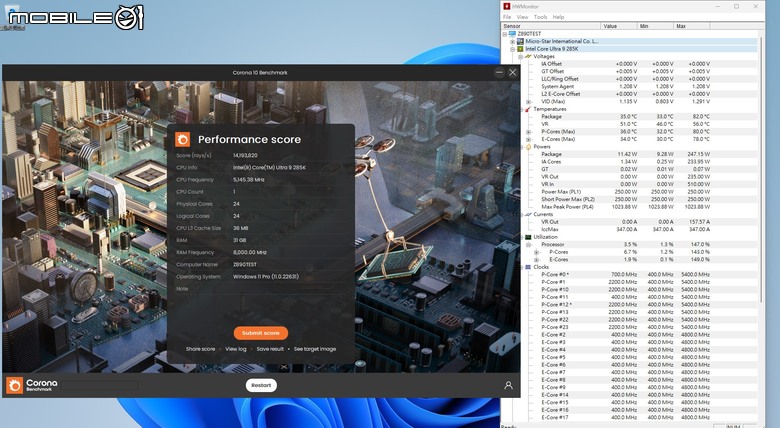Open the View menu in HWMonitor
Image resolution: width=780 pixels, height=428 pixels.
tap(522, 17)
